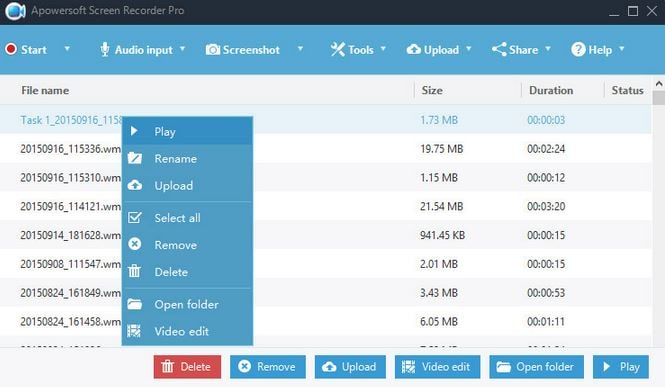Expand the Audio input dropdown arrow
This screenshot has width=665, height=387.
[182, 49]
